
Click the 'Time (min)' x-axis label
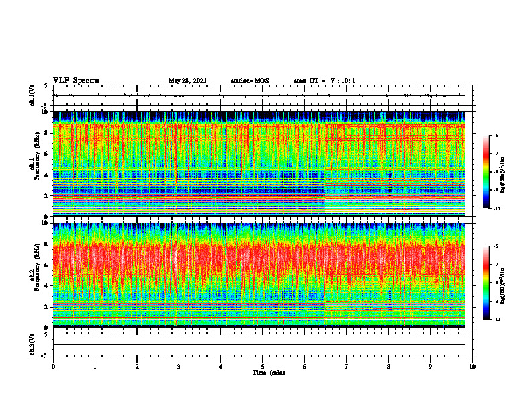click(269, 373)
